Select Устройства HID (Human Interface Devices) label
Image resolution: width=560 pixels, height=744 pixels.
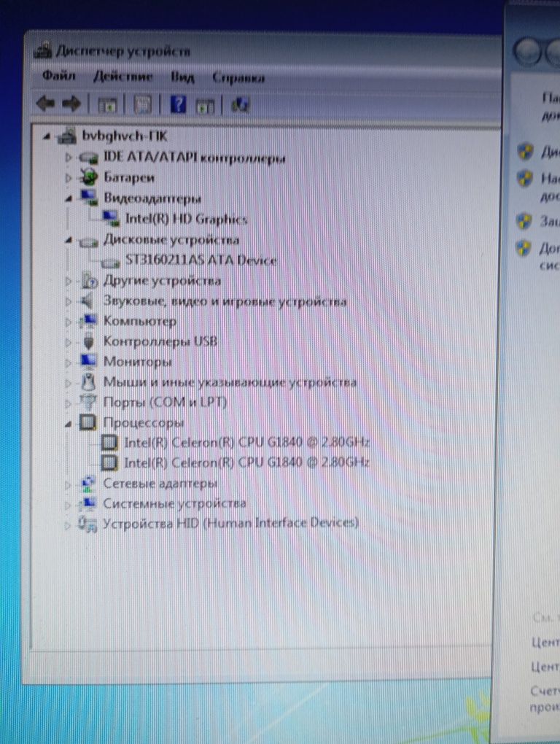[230, 524]
